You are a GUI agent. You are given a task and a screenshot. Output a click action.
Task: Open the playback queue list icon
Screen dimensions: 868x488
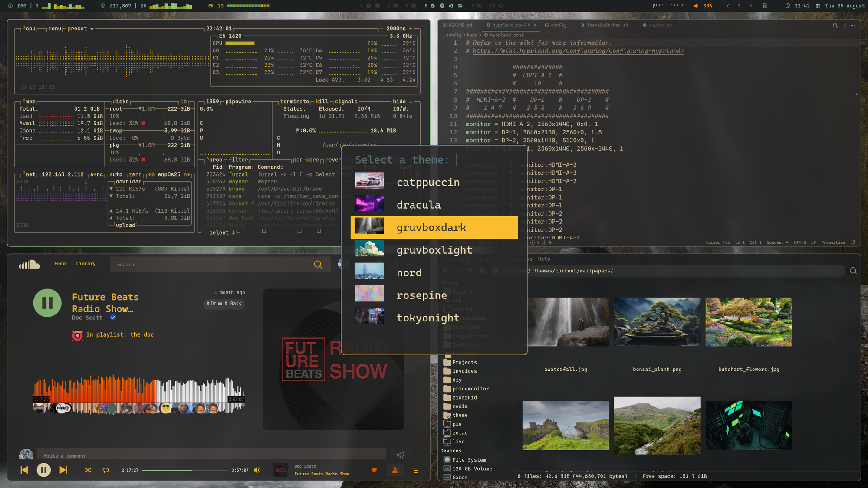tap(416, 470)
